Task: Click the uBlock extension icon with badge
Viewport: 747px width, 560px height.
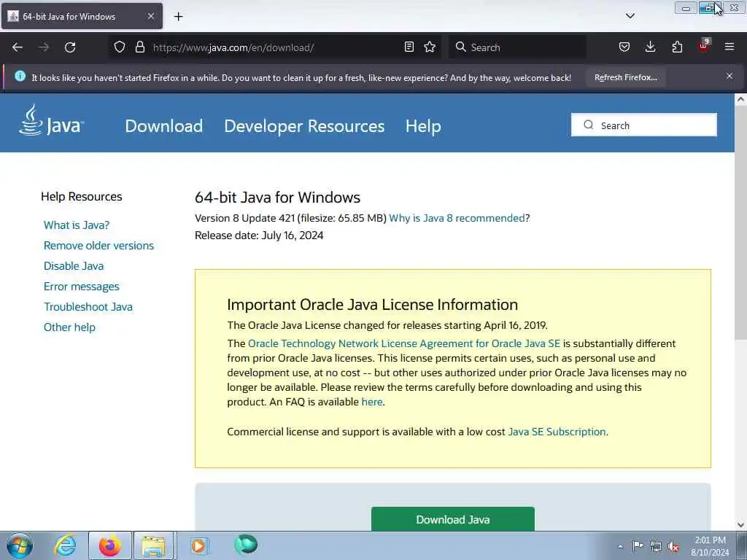Action: 704,46
